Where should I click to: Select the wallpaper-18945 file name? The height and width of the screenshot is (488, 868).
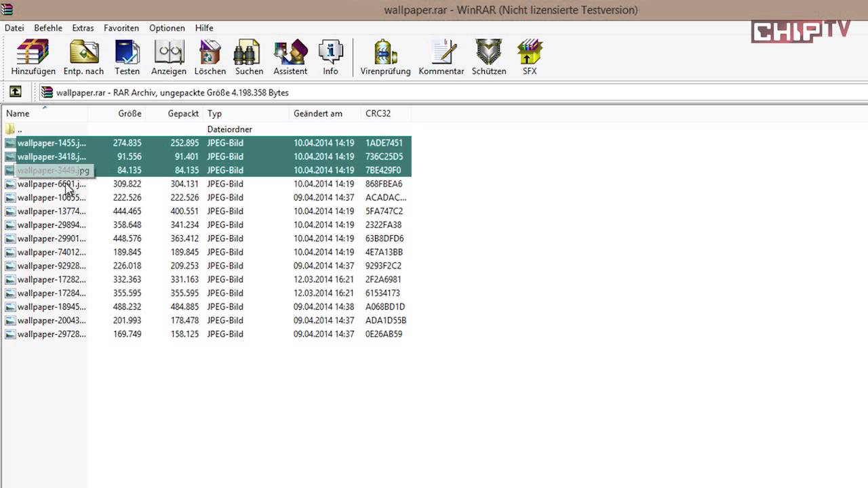(x=52, y=306)
